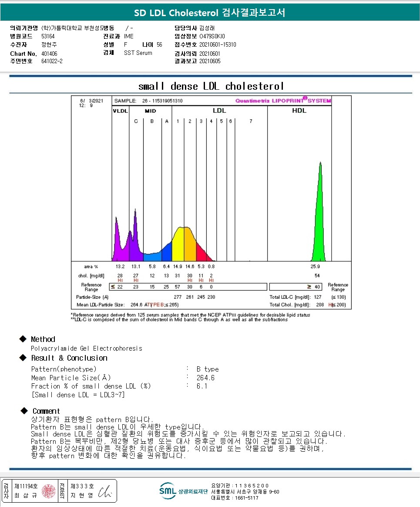Click particle size value '277'
The height and width of the screenshot is (507, 420).
tap(178, 297)
